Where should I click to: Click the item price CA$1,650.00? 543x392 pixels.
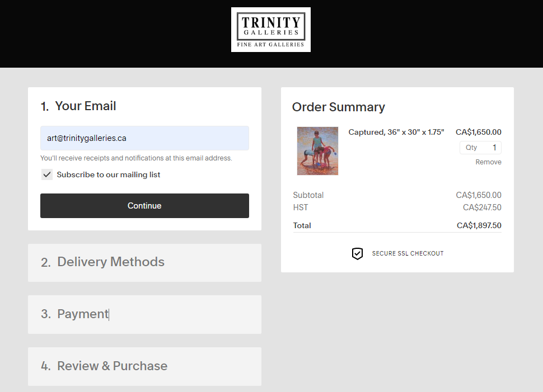tap(478, 132)
